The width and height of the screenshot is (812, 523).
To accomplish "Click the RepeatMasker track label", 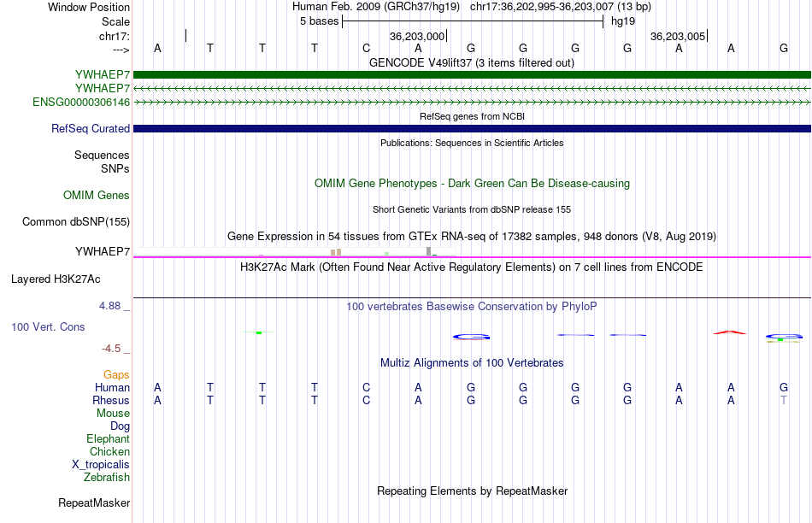I will point(94,502).
